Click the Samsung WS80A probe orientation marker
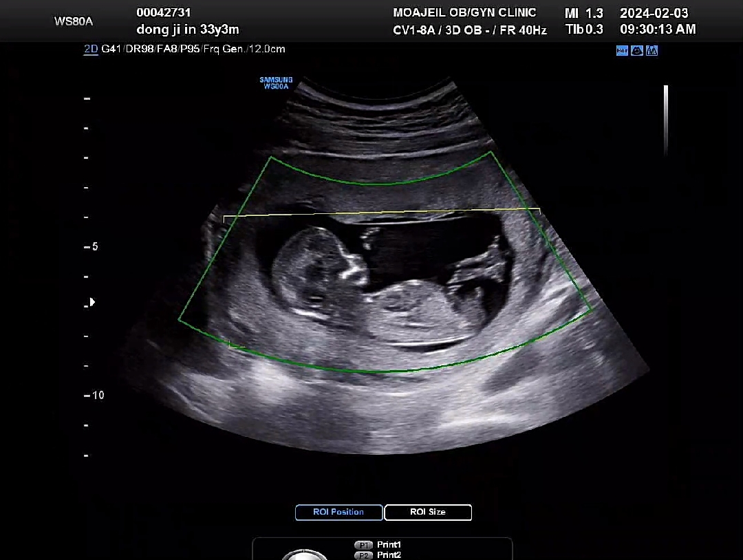Screen dimensions: 743x560 (x=276, y=83)
